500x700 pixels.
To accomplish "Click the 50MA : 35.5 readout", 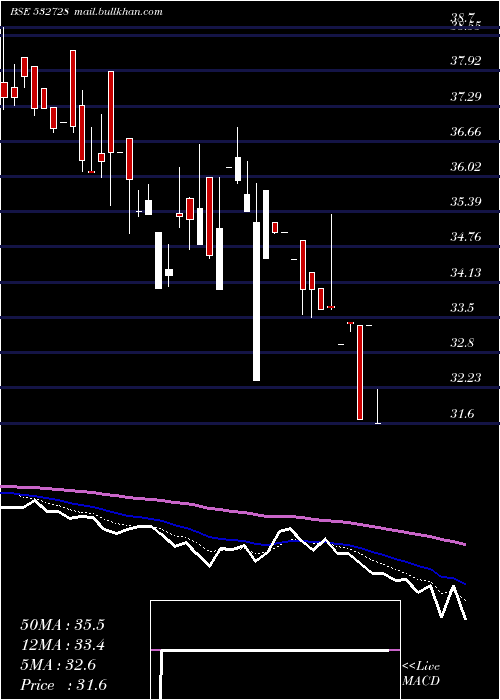I will tap(62, 625).
